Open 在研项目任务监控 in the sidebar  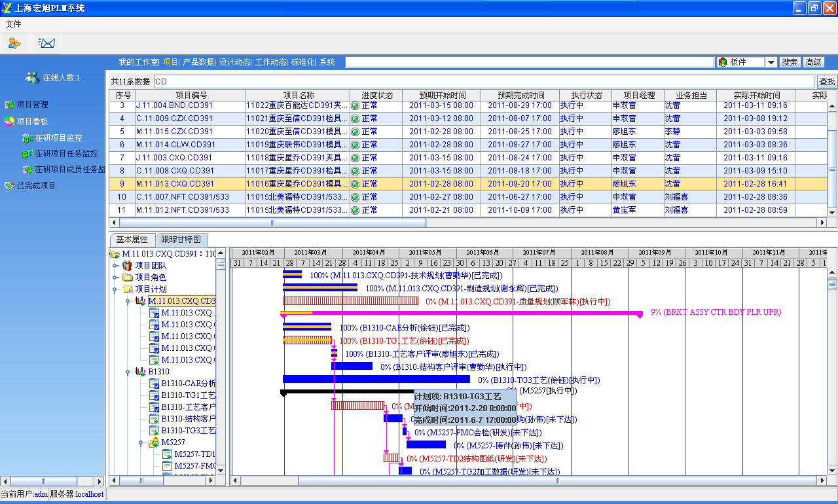click(x=65, y=154)
